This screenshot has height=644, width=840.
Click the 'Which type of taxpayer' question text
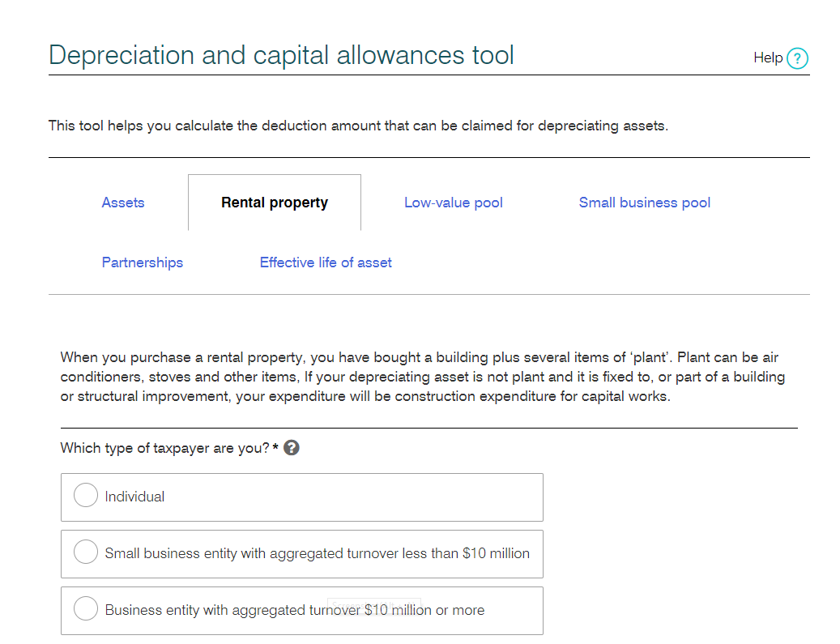click(x=164, y=448)
